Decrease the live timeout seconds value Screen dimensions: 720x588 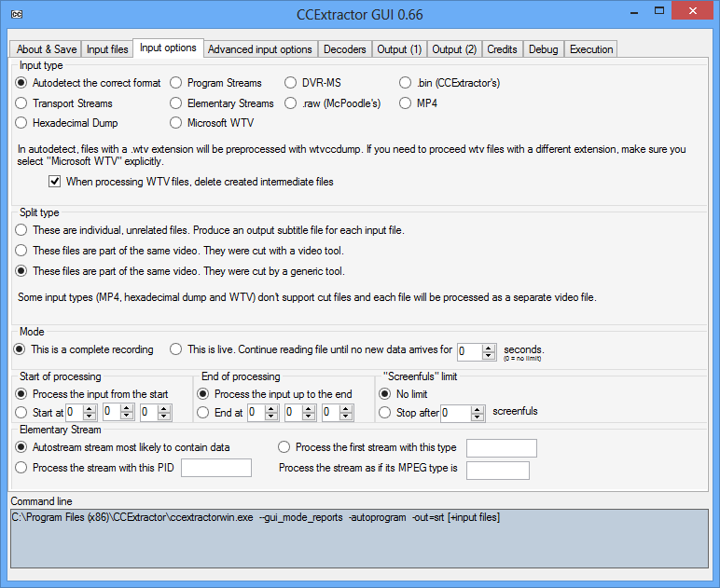coord(489,355)
